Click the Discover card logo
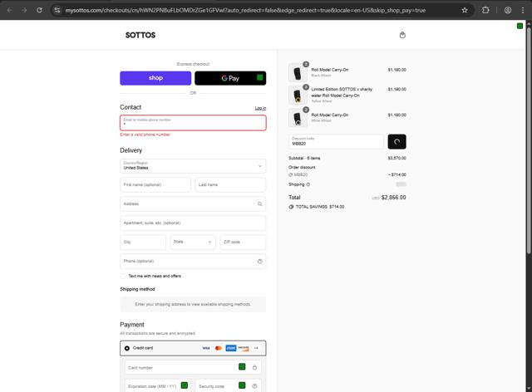 pyautogui.click(x=244, y=348)
